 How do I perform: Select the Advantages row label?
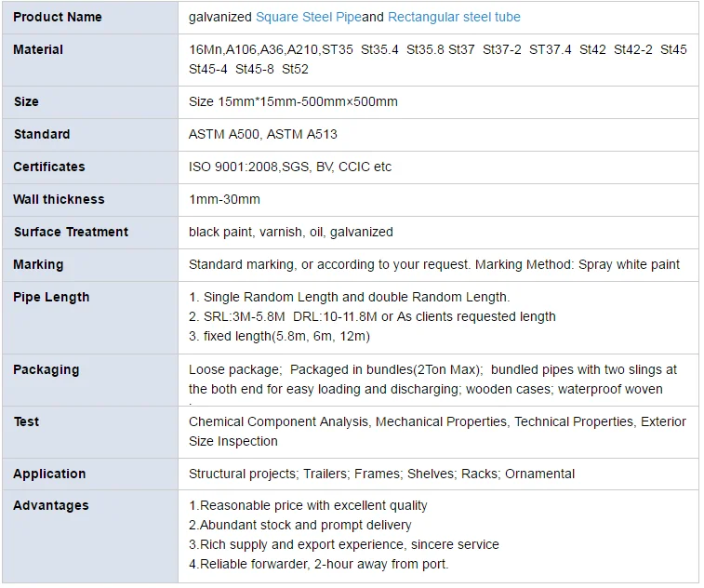pyautogui.click(x=51, y=505)
